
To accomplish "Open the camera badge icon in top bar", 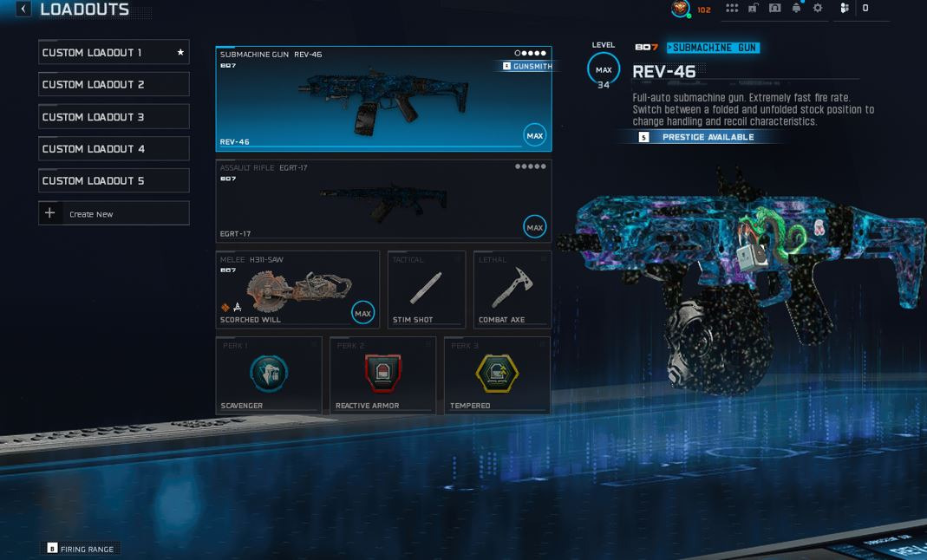I will tap(774, 9).
